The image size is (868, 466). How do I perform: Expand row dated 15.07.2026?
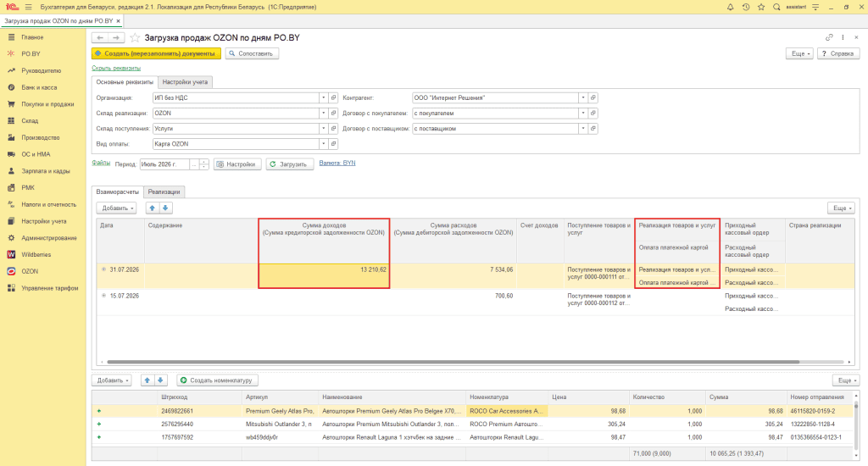coord(103,296)
